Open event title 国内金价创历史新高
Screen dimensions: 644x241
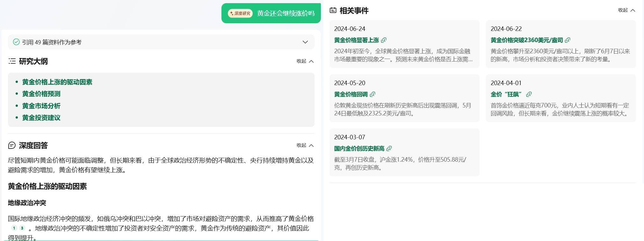[x=359, y=149]
